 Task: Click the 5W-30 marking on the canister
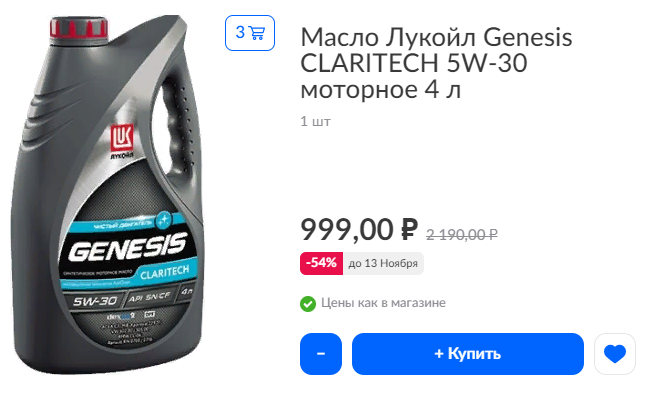95,301
